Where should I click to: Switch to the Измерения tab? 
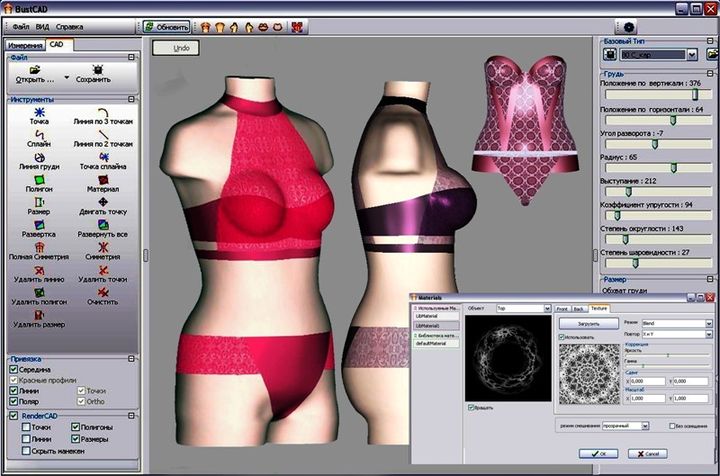(x=25, y=45)
